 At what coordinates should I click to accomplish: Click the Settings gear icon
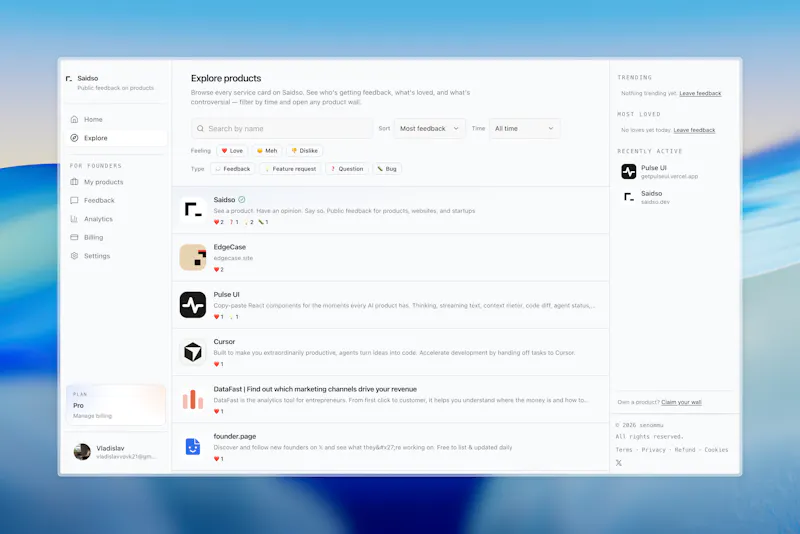pyautogui.click(x=74, y=256)
